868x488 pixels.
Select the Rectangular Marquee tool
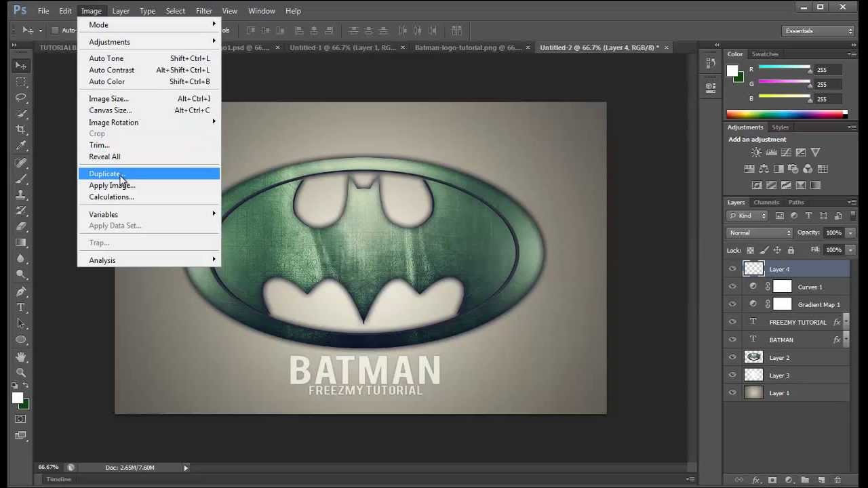coord(21,82)
